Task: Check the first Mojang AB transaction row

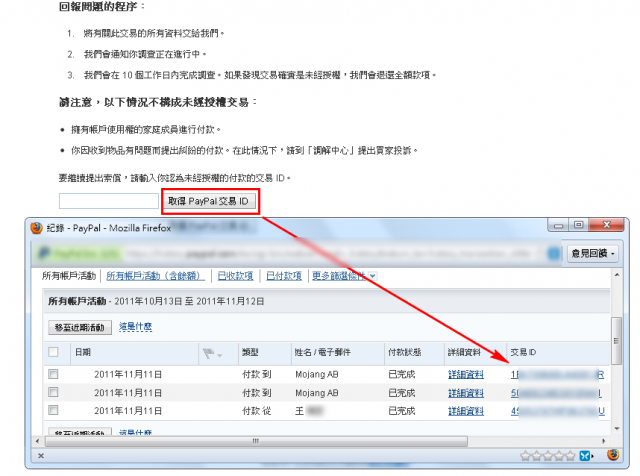Action: point(53,374)
